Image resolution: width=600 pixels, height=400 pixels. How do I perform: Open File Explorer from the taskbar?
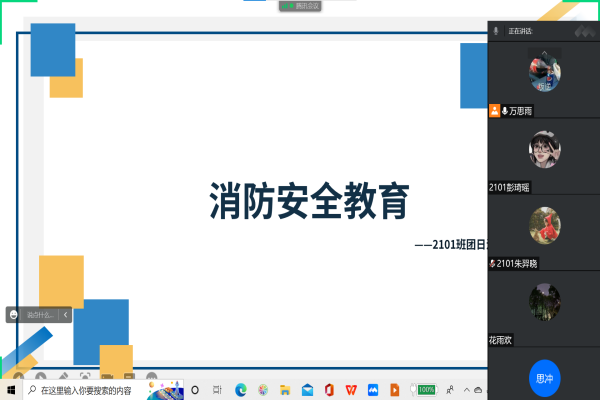pos(285,389)
